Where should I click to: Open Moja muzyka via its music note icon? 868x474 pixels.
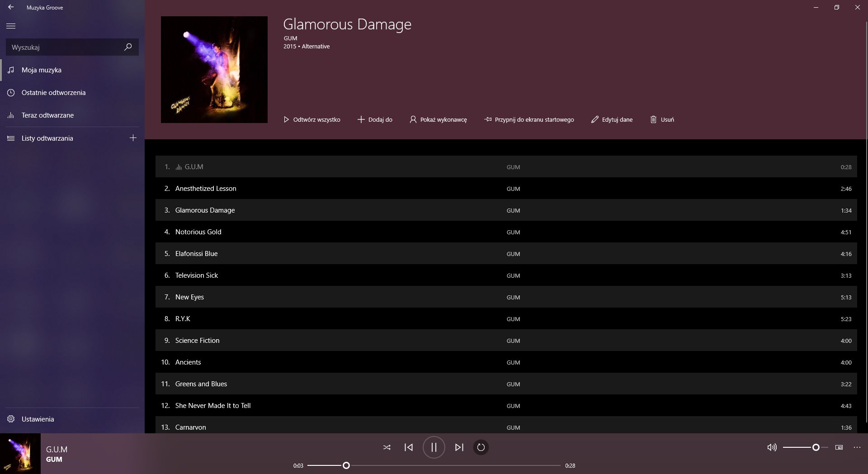coord(11,70)
